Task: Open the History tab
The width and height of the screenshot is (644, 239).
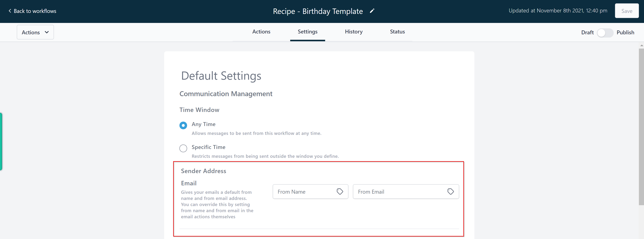Action: (x=353, y=32)
